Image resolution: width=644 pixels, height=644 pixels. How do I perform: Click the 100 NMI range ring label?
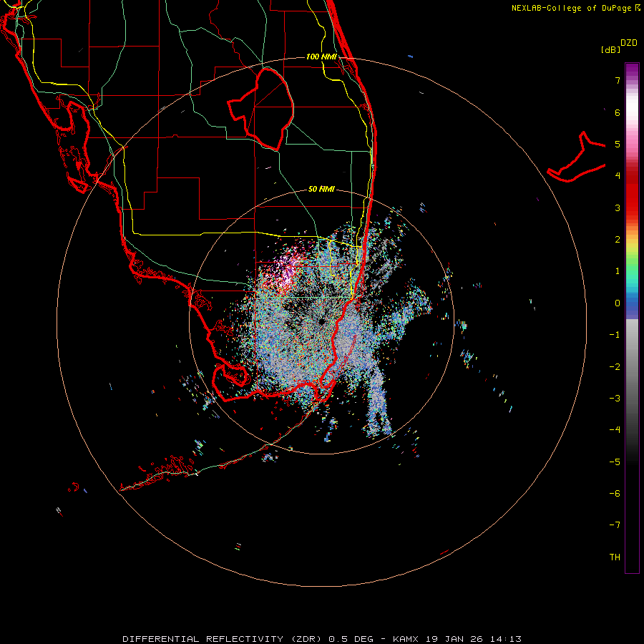tap(321, 57)
